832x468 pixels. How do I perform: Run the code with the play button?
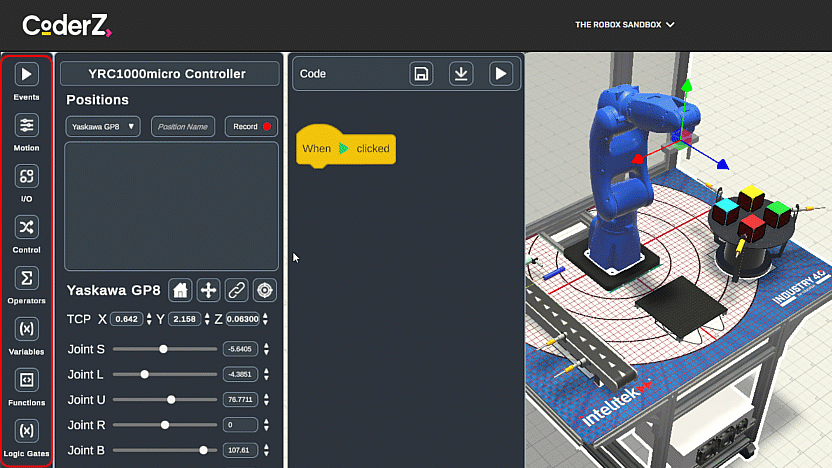coord(501,73)
